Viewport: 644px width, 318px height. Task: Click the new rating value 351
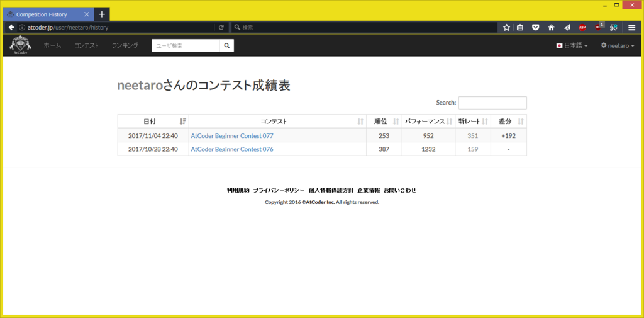coord(473,136)
